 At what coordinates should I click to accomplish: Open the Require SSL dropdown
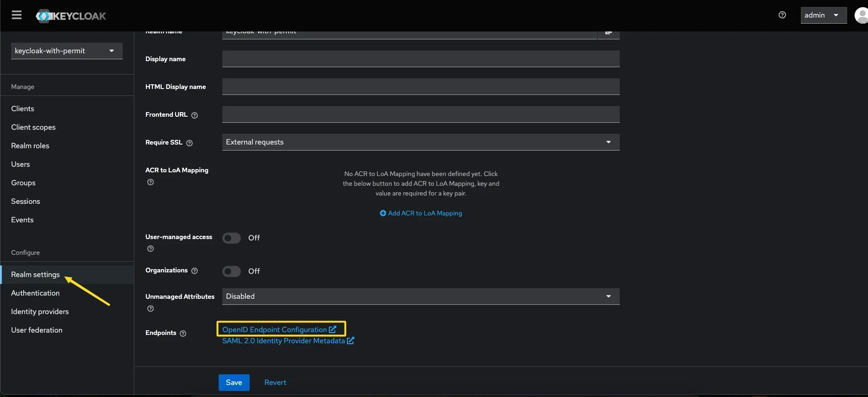pyautogui.click(x=421, y=142)
